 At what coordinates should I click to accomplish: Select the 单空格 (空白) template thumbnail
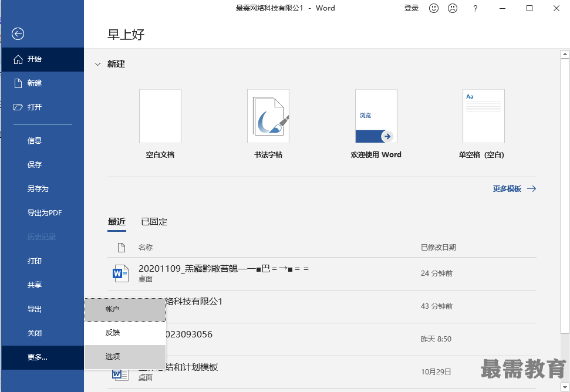click(x=484, y=116)
